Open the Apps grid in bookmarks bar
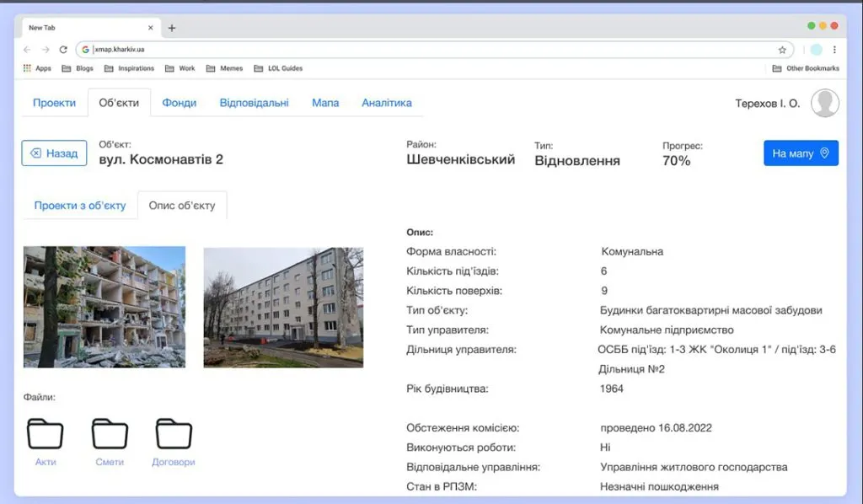 26,68
